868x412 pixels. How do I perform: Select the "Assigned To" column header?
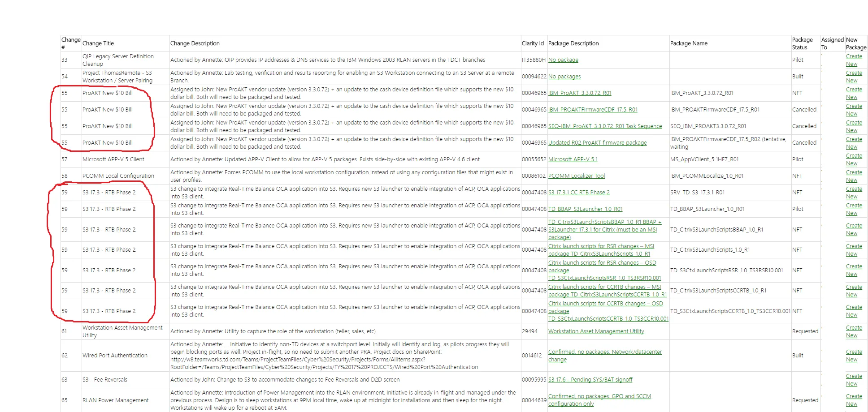point(833,43)
